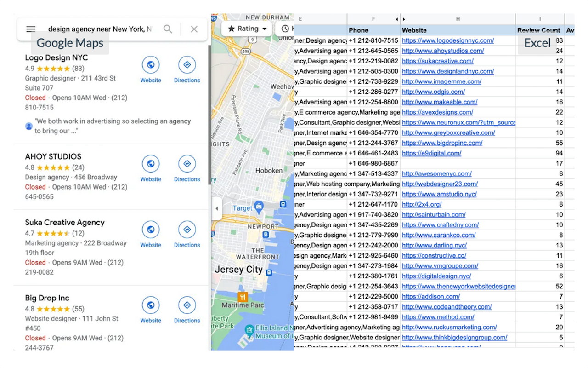Click the Ellis Island museum map marker
Image resolution: width=588 pixels, height=368 pixels.
tap(249, 330)
